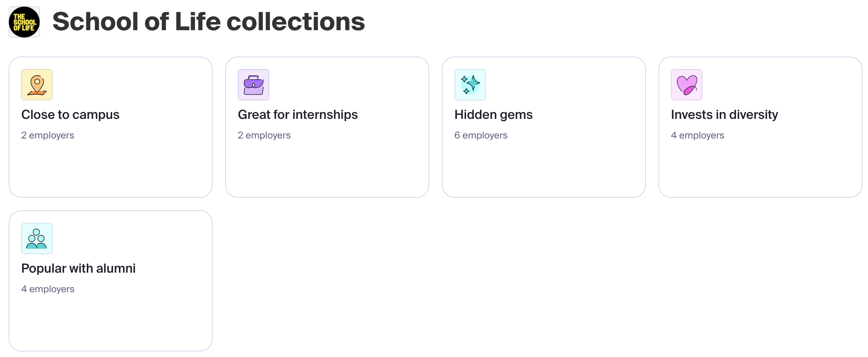This screenshot has height=357, width=868.
Task: Click the 2 employers text under Great for internships
Action: coord(264,135)
